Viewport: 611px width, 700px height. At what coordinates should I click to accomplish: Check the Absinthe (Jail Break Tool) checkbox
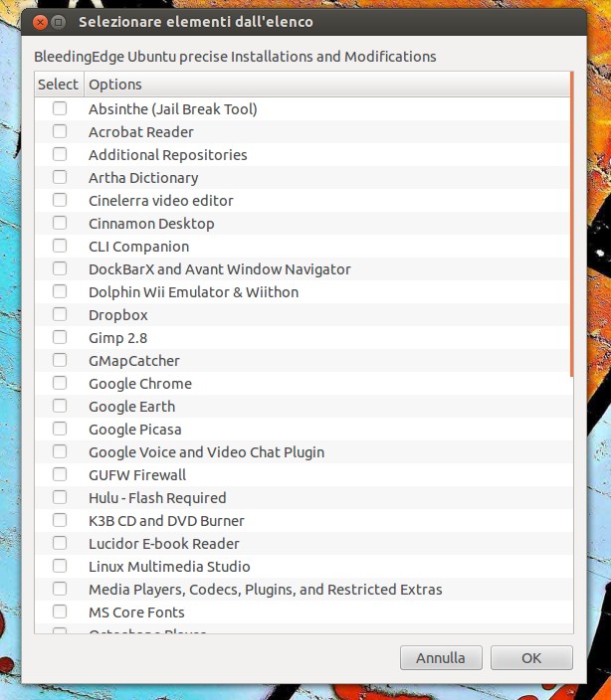pos(60,108)
